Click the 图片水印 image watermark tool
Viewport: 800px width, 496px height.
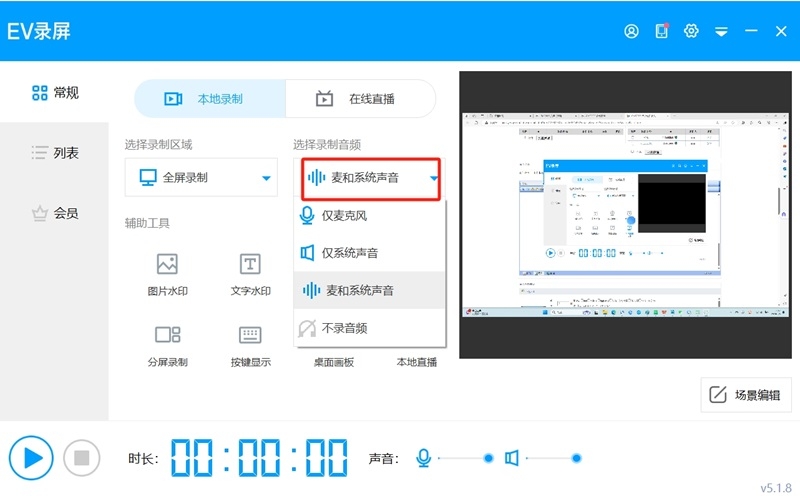(167, 275)
